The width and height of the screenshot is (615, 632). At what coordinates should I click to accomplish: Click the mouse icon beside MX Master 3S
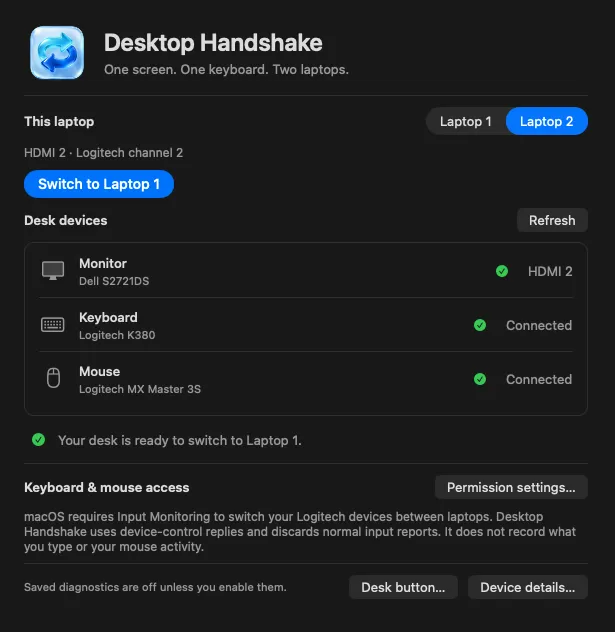tap(53, 378)
